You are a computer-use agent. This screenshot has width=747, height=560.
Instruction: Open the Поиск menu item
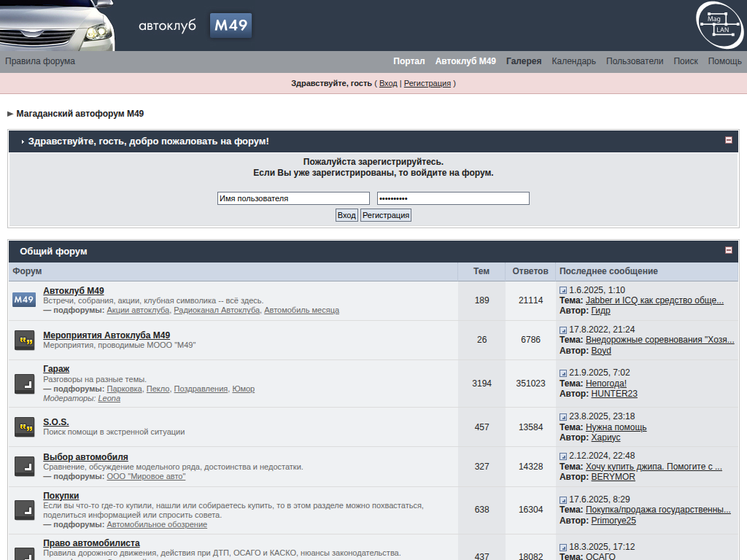tap(685, 61)
